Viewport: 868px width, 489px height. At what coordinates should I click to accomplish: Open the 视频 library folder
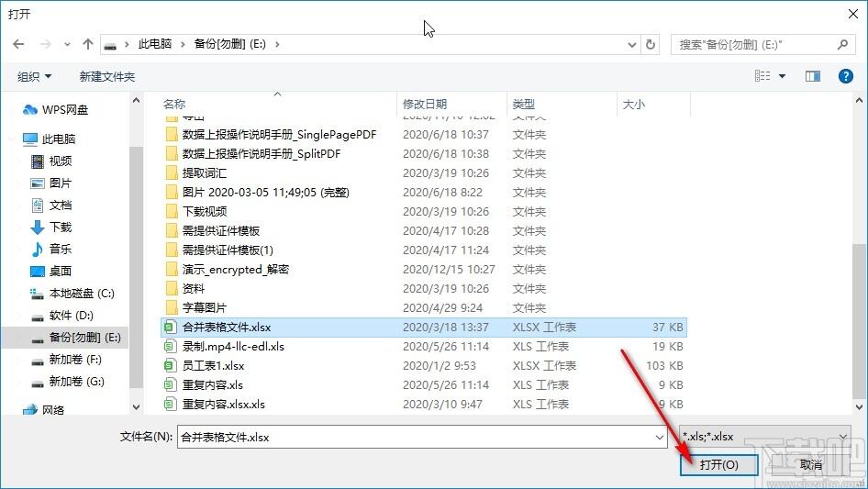pyautogui.click(x=51, y=161)
